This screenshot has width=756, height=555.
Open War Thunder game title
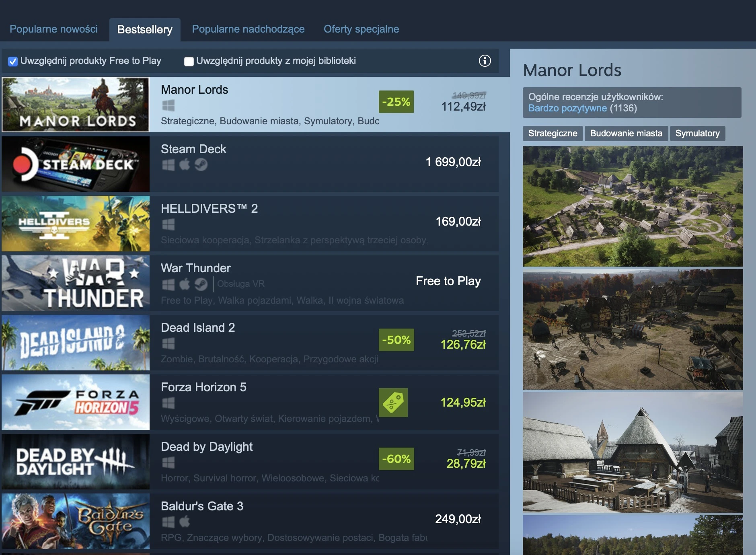(x=195, y=268)
